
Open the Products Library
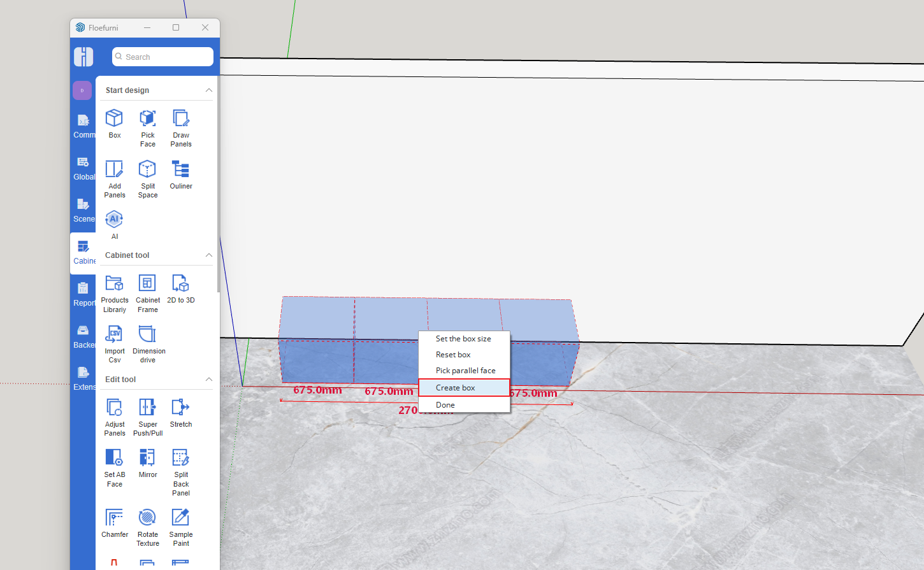114,284
